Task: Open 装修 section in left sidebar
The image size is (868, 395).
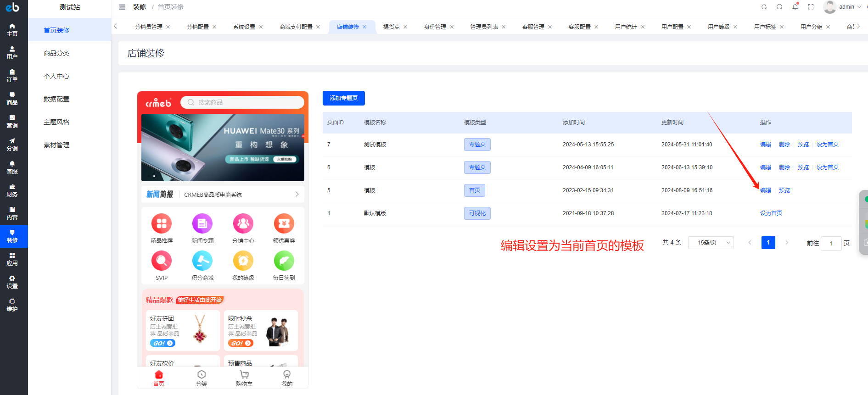Action: pyautogui.click(x=12, y=236)
